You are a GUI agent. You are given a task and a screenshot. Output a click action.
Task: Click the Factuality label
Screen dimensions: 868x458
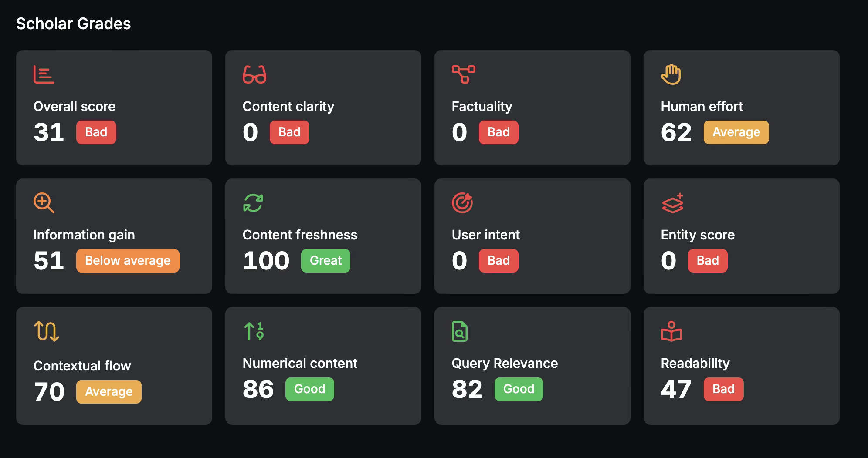482,107
